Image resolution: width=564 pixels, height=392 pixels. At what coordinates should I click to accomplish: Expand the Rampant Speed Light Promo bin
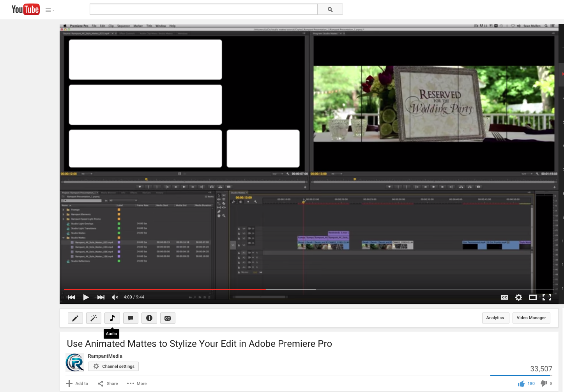(x=64, y=219)
